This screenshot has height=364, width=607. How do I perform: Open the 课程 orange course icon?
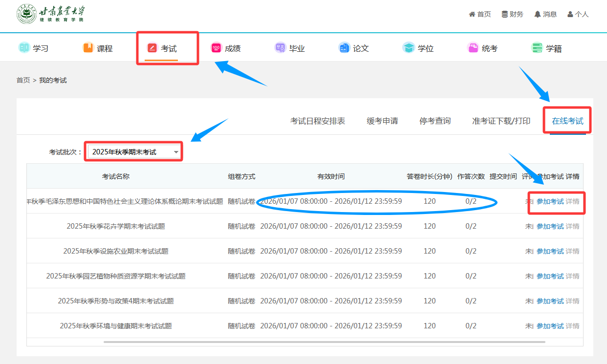point(88,48)
